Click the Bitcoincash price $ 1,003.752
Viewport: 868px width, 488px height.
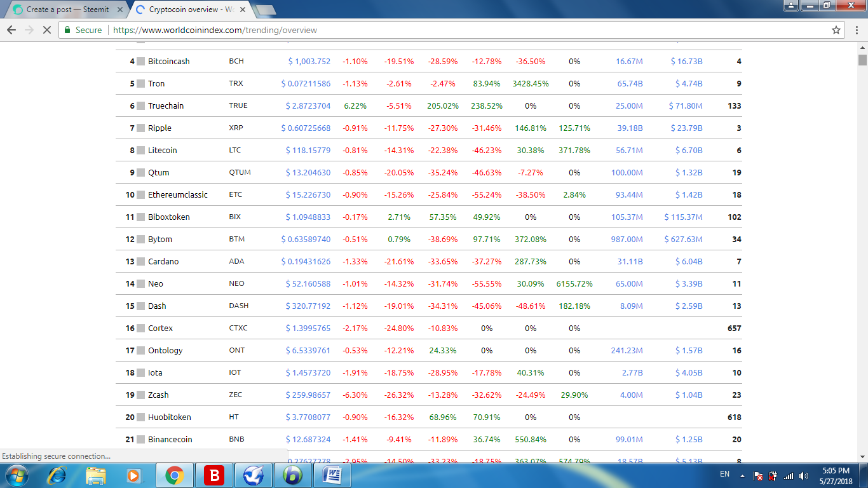[309, 62]
